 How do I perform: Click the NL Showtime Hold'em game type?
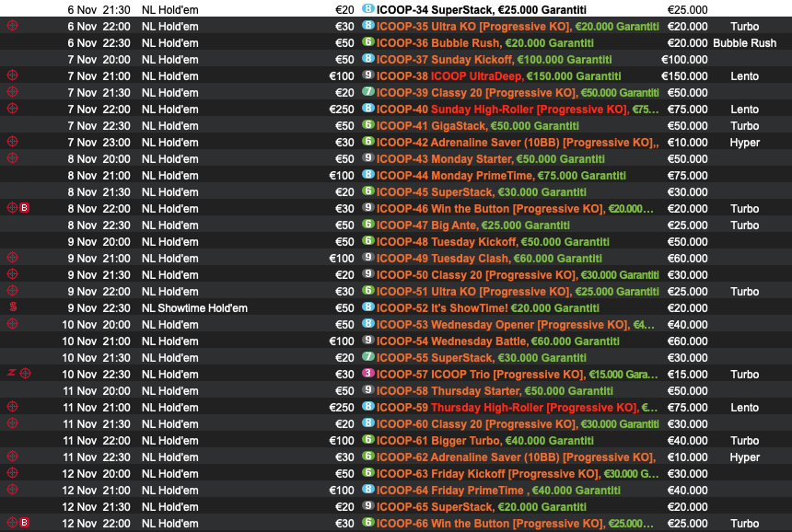194,308
